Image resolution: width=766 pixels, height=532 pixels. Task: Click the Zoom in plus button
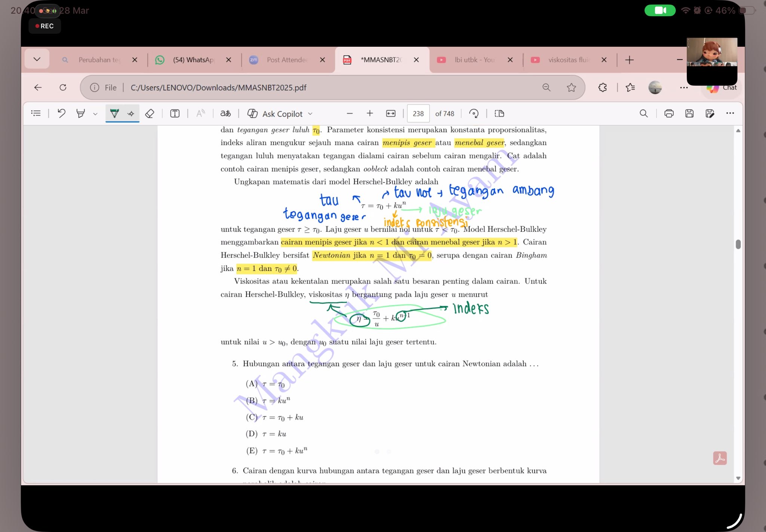click(370, 113)
